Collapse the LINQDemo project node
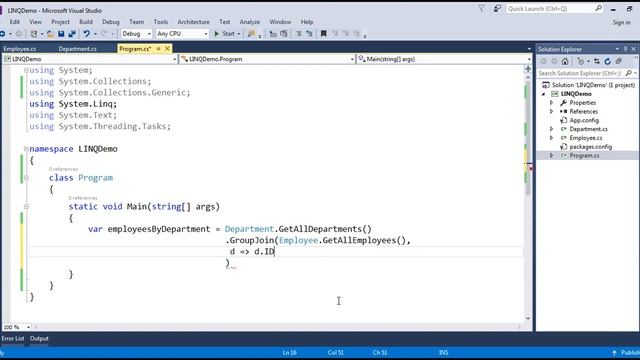Viewport: 640px width, 360px height. [544, 94]
